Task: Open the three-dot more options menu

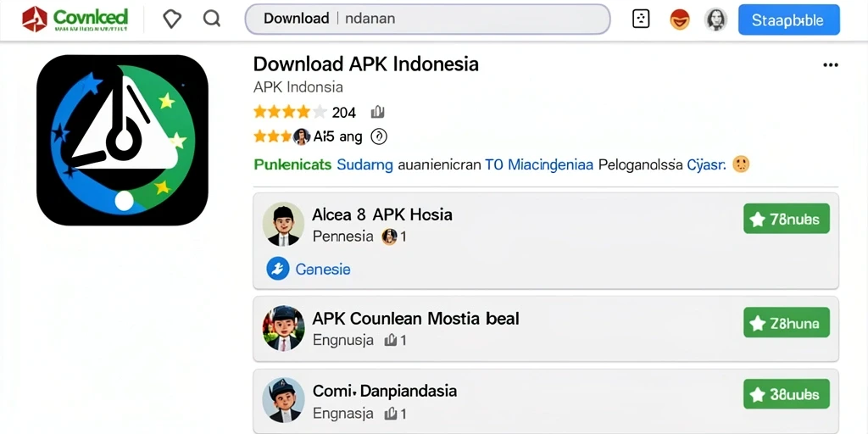Action: 831,64
